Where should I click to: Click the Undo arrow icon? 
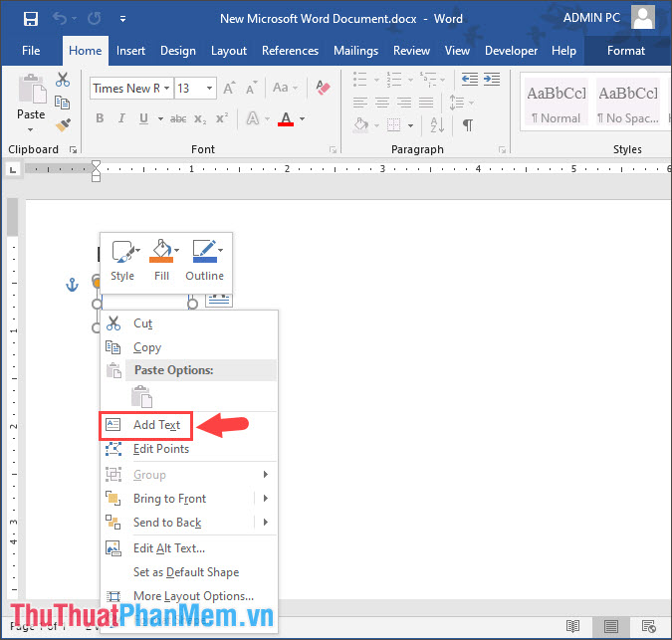(x=60, y=19)
